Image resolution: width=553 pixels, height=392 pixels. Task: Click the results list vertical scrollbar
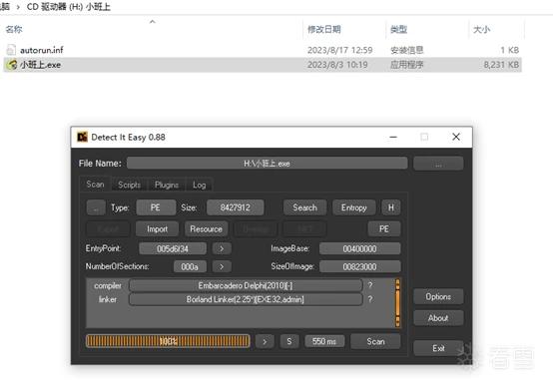point(398,303)
